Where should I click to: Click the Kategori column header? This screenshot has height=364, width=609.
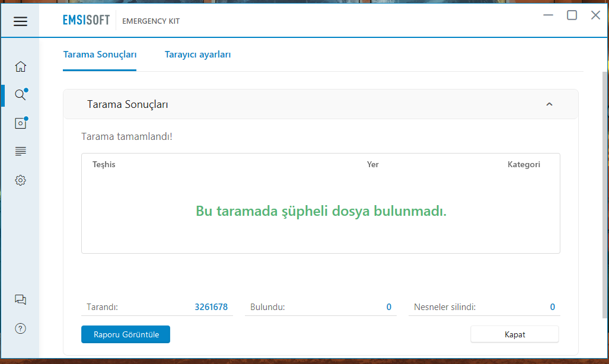(524, 164)
